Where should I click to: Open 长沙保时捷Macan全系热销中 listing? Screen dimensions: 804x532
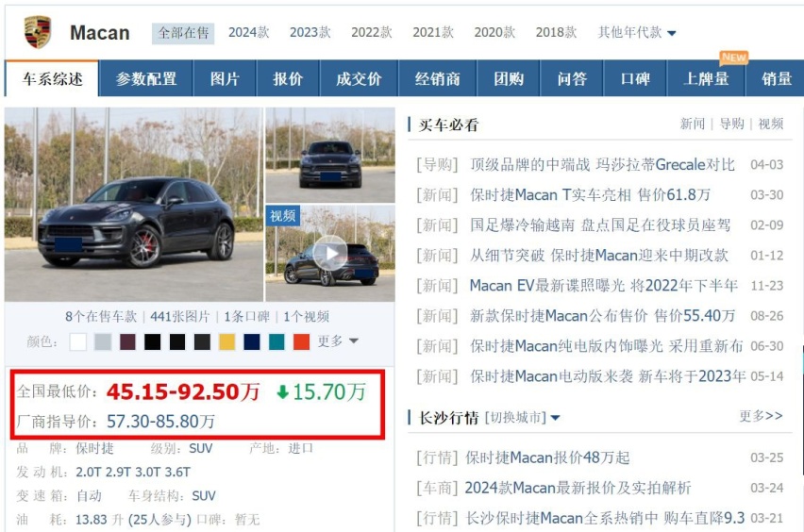tap(605, 518)
